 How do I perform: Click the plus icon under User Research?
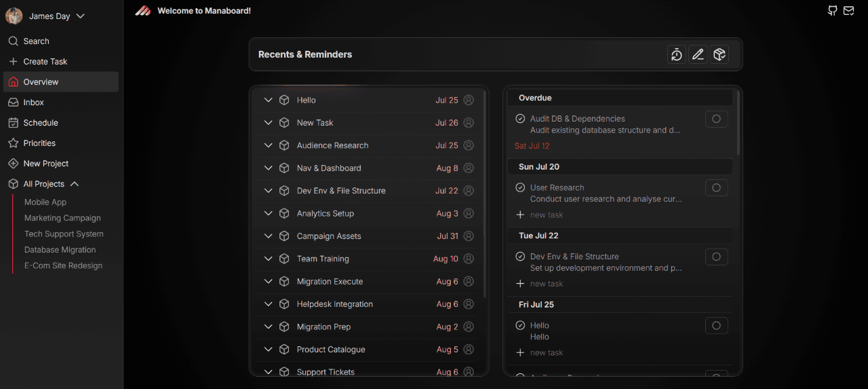520,215
